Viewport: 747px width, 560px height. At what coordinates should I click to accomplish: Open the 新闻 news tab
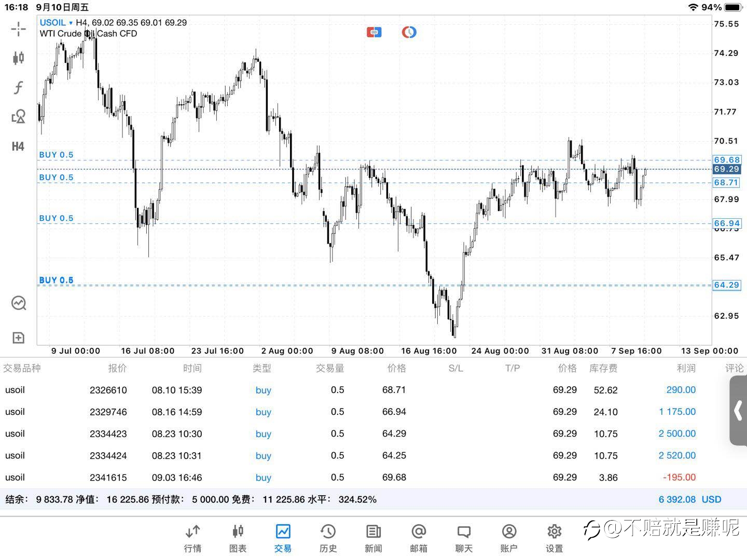(x=373, y=538)
